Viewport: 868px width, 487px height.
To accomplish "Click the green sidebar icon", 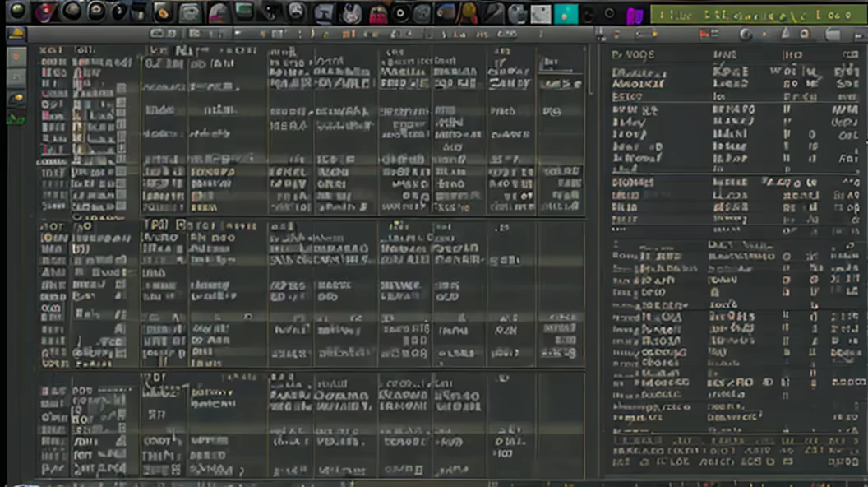I will point(16,118).
